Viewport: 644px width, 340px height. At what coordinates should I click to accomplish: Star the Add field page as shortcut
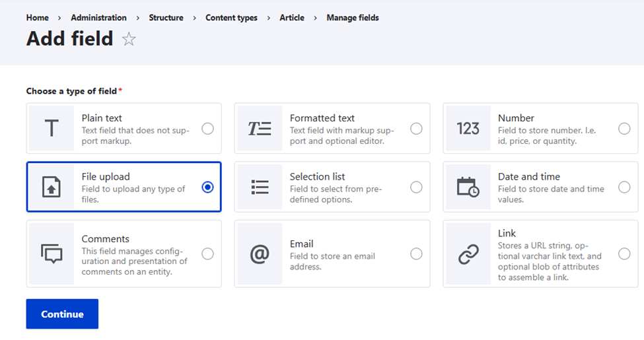point(129,40)
